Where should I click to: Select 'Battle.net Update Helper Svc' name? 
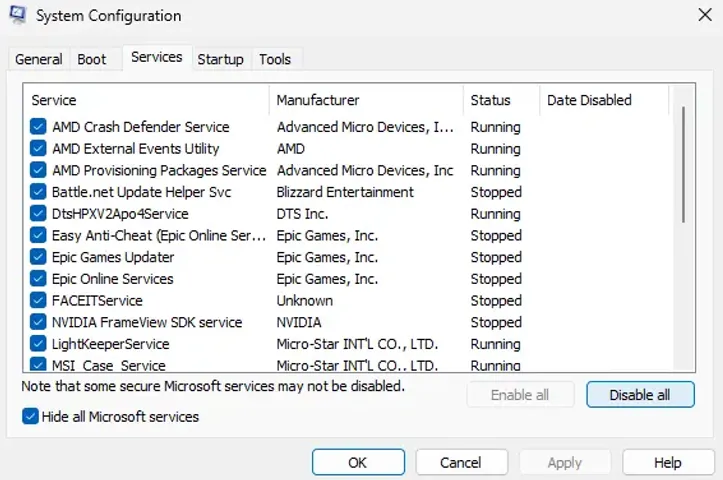click(142, 192)
